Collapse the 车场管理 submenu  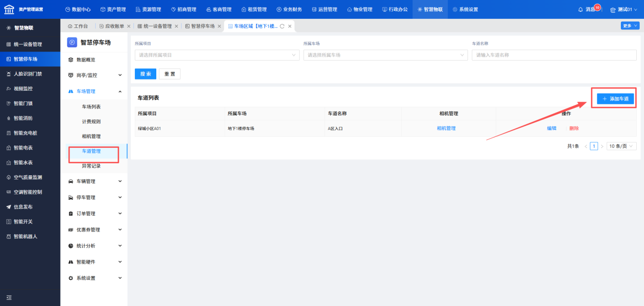coord(94,91)
